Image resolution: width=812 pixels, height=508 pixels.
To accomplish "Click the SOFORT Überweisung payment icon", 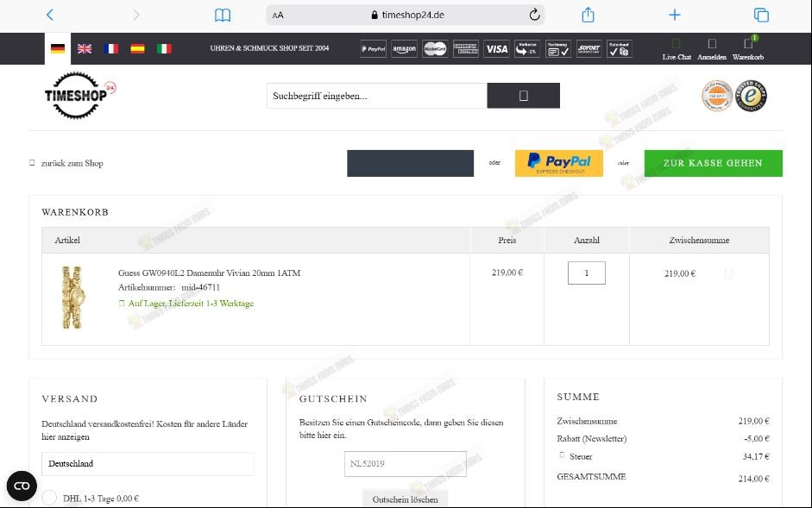I will point(589,49).
